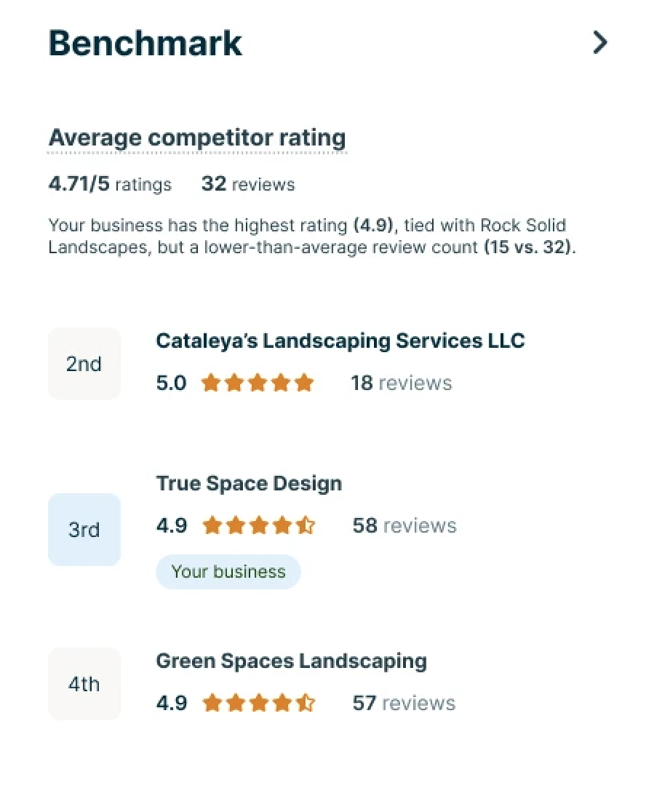
Task: Select the 2nd rank badge
Action: coord(84,364)
